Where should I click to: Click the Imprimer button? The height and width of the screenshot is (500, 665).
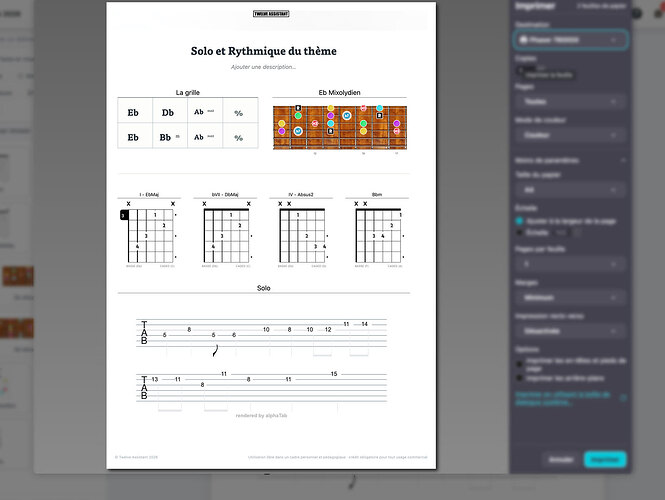pyautogui.click(x=605, y=460)
